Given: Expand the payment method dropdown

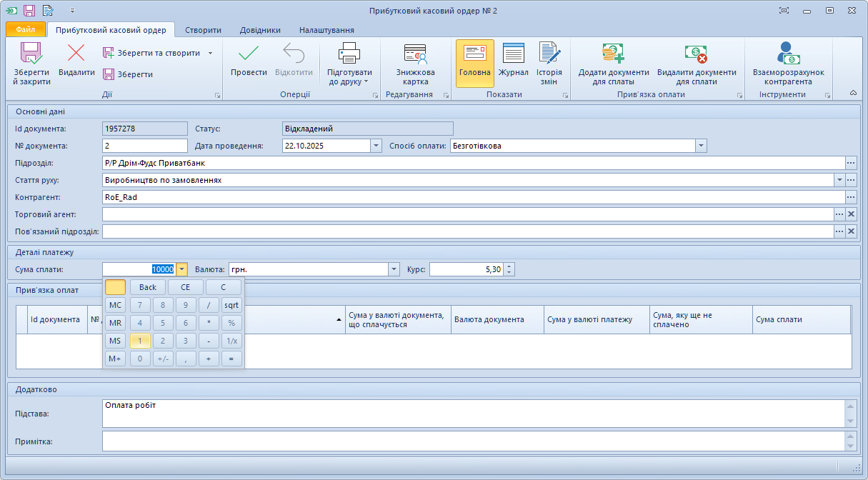Looking at the screenshot, I should pos(701,146).
